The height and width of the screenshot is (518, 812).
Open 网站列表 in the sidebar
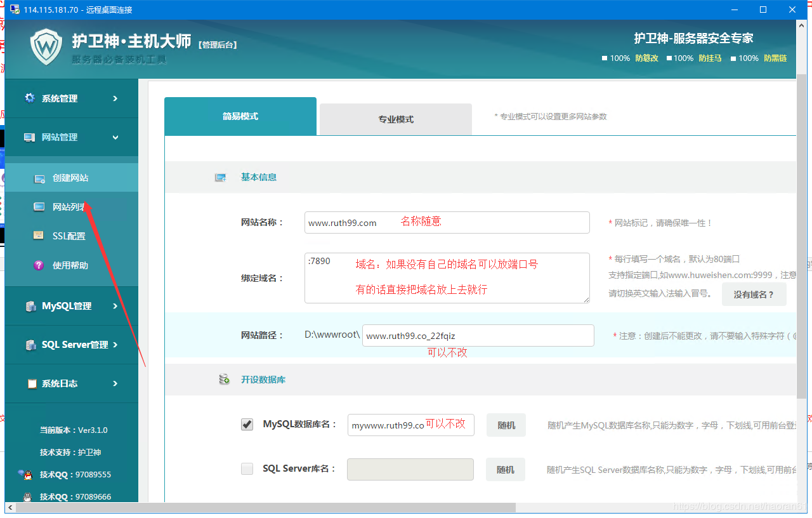(x=69, y=207)
